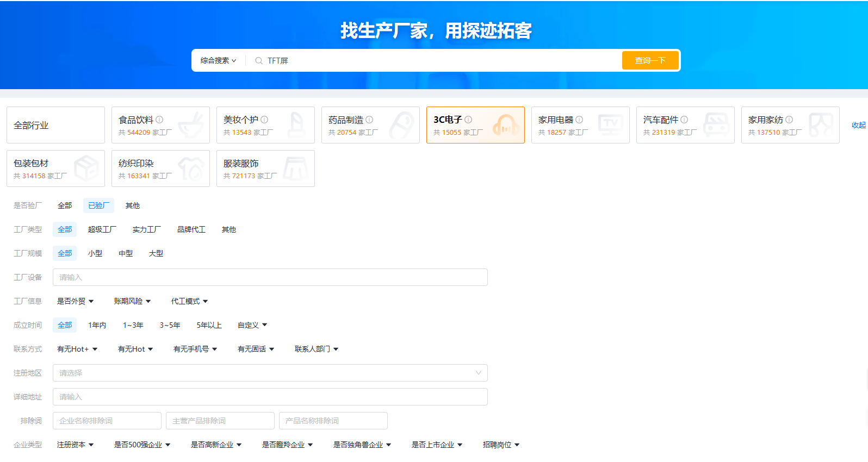Open the 注册地区 select box
The height and width of the screenshot is (462, 868).
pos(270,373)
